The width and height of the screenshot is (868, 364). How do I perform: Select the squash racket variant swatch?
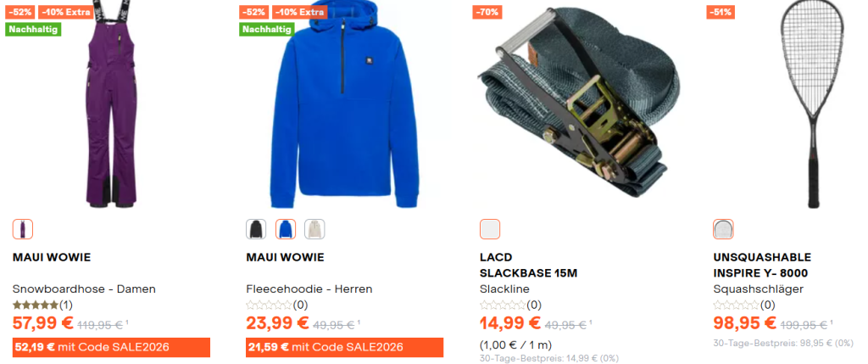point(724,229)
